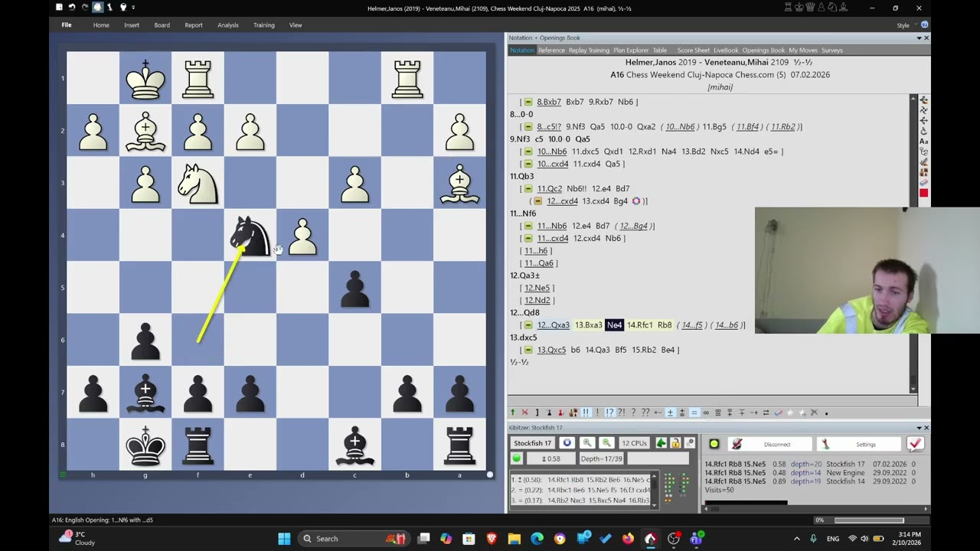Open the Analysis ribbon tab
Image resolution: width=980 pixels, height=551 pixels.
[x=227, y=25]
